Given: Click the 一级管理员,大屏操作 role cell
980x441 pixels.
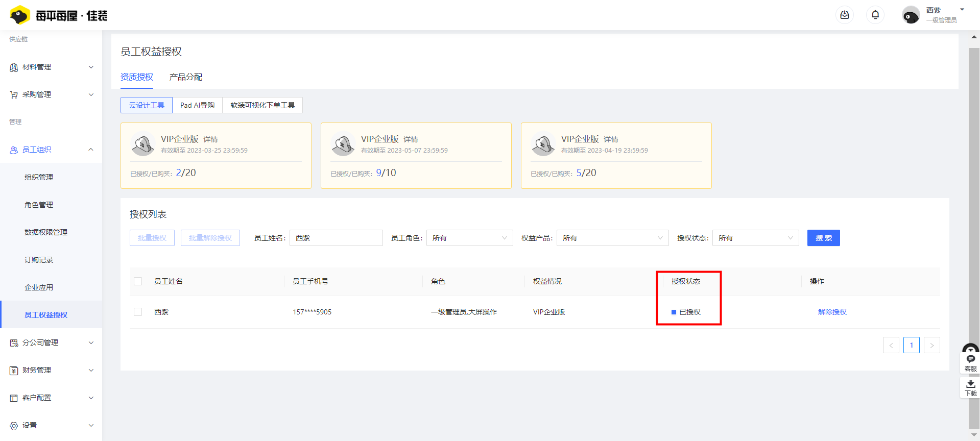Looking at the screenshot, I should coord(464,312).
